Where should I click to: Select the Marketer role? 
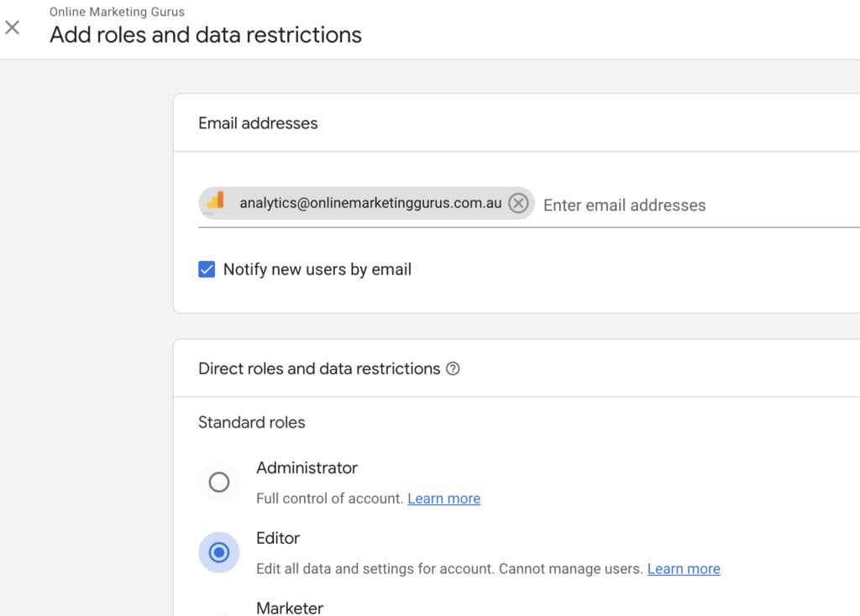pyautogui.click(x=218, y=613)
